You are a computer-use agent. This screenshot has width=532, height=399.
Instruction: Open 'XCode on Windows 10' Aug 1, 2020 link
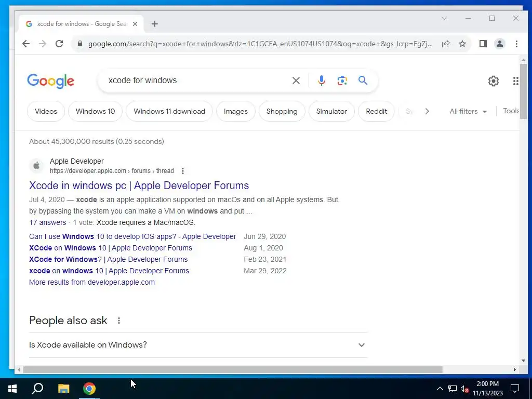111,248
